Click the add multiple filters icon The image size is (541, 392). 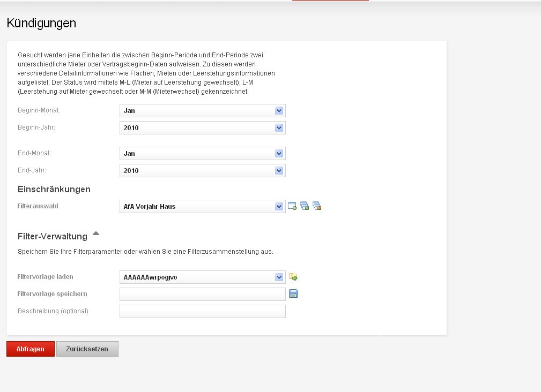click(305, 206)
